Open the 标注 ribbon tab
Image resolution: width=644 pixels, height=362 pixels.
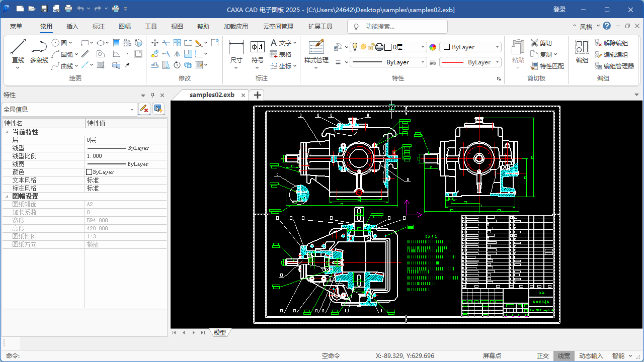click(99, 27)
